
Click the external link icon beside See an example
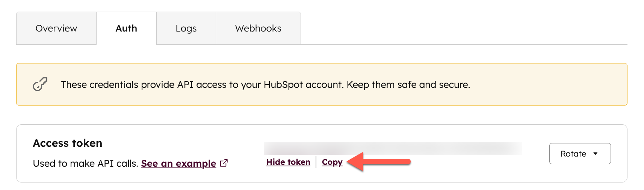pyautogui.click(x=224, y=163)
